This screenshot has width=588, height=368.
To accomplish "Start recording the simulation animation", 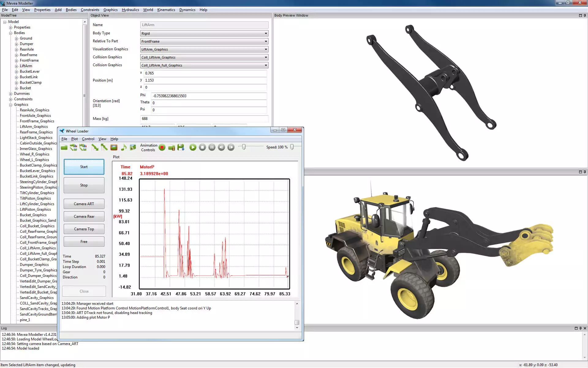I will [x=162, y=148].
